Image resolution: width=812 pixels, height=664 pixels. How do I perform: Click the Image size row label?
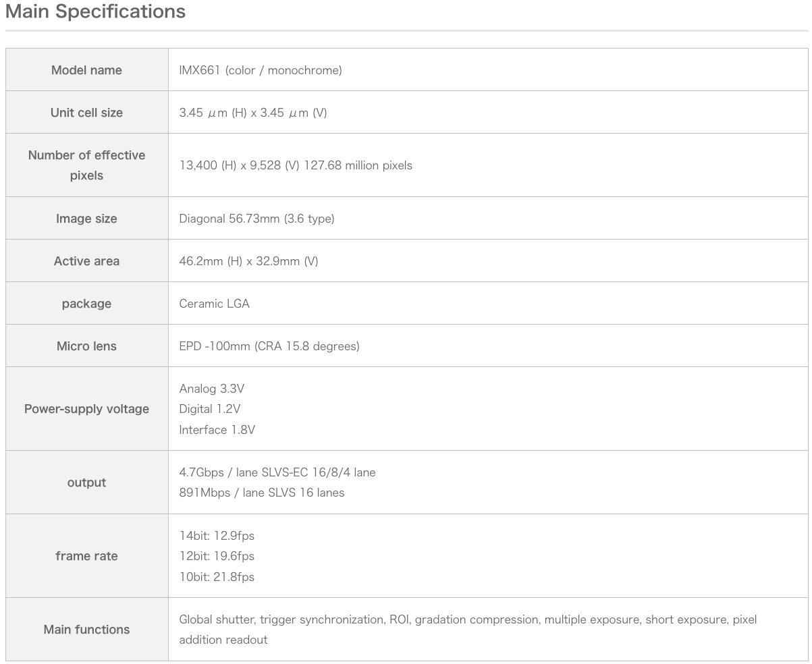tap(86, 219)
